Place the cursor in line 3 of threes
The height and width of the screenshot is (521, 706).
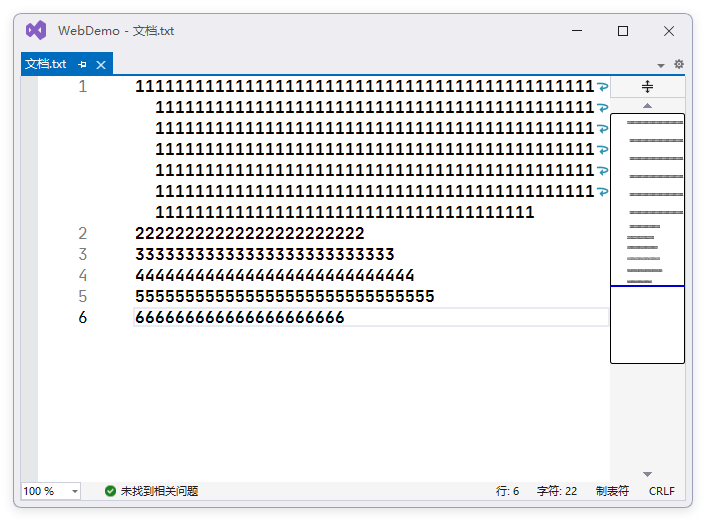264,254
